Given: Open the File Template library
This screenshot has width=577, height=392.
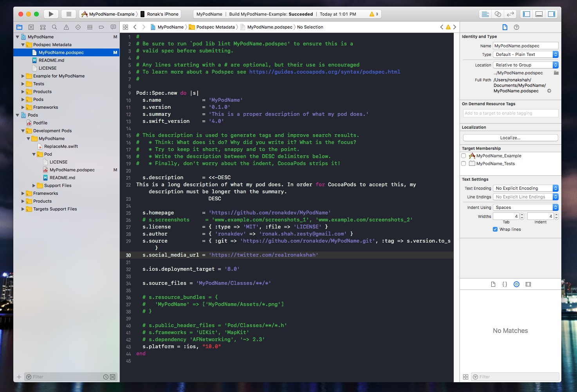Looking at the screenshot, I should (x=493, y=284).
